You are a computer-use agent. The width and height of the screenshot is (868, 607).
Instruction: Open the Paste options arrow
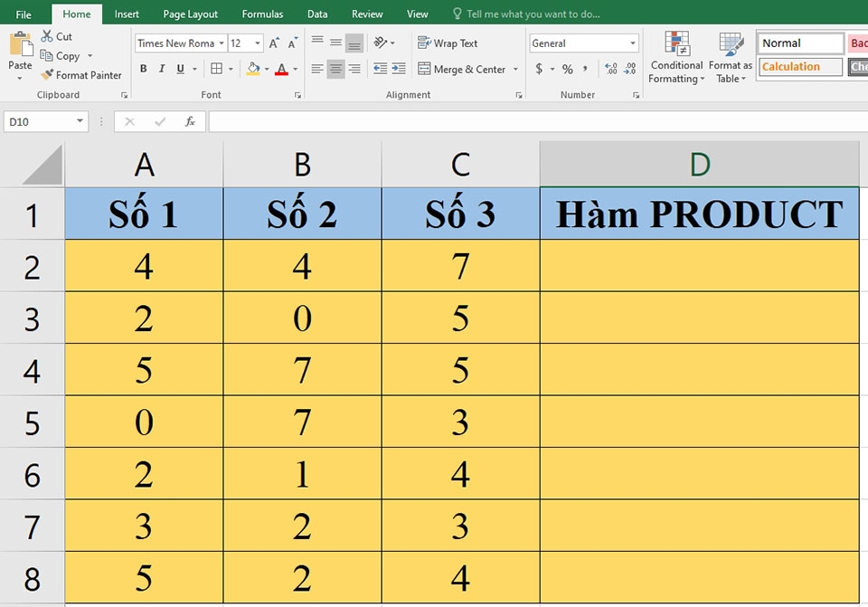tap(20, 79)
